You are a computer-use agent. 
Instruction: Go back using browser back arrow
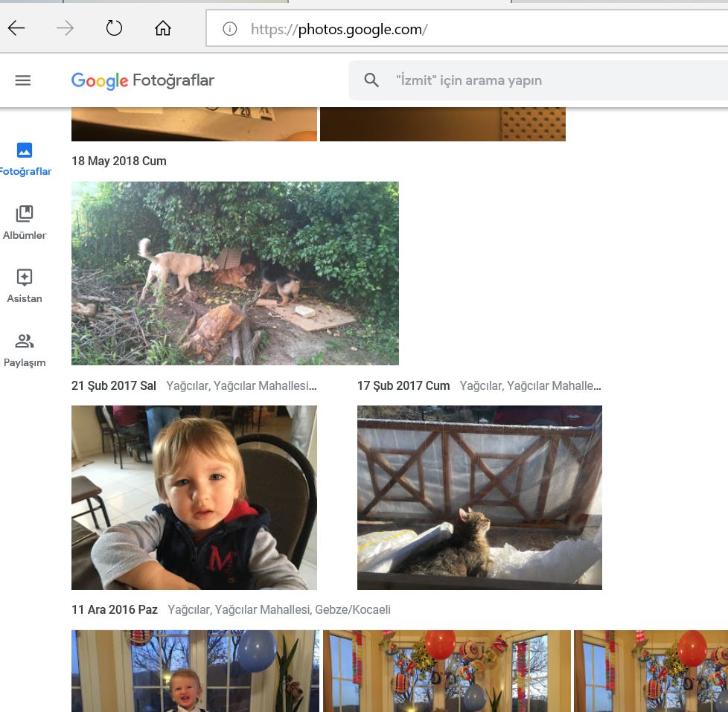point(16,28)
